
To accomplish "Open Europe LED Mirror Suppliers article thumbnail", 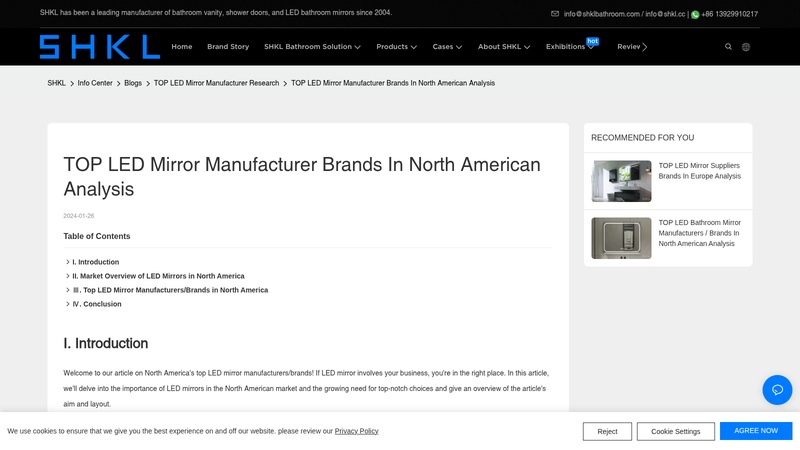I will click(x=621, y=181).
